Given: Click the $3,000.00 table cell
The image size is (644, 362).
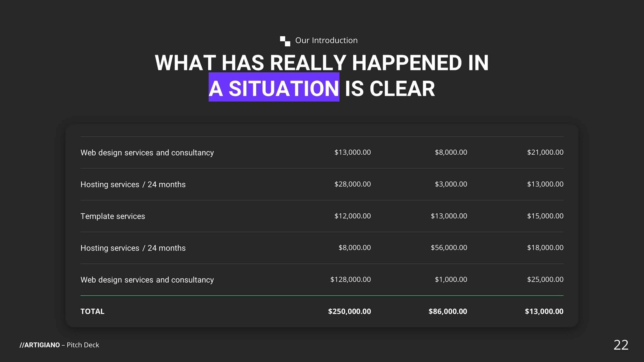Looking at the screenshot, I should (x=451, y=184).
